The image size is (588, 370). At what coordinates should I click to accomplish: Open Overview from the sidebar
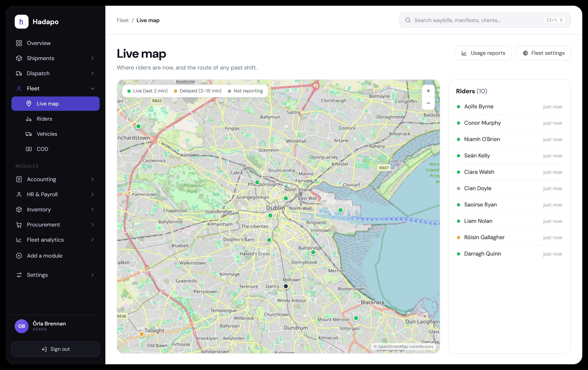(55, 43)
